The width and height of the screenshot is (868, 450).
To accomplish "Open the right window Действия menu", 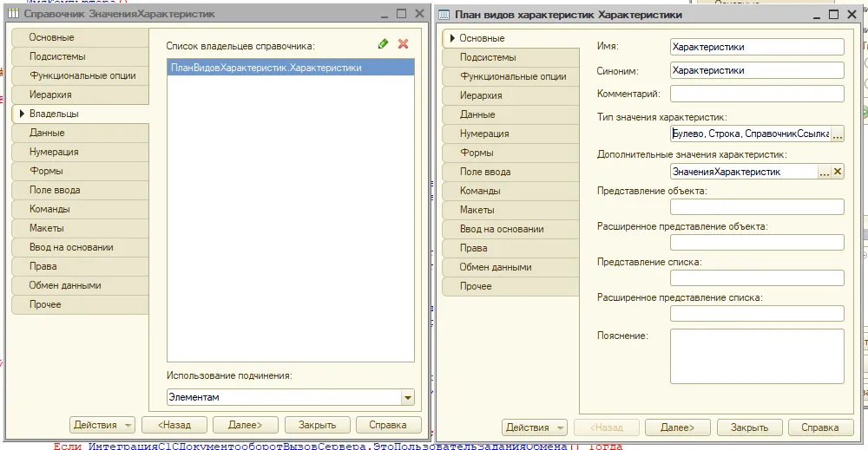I will click(x=534, y=427).
